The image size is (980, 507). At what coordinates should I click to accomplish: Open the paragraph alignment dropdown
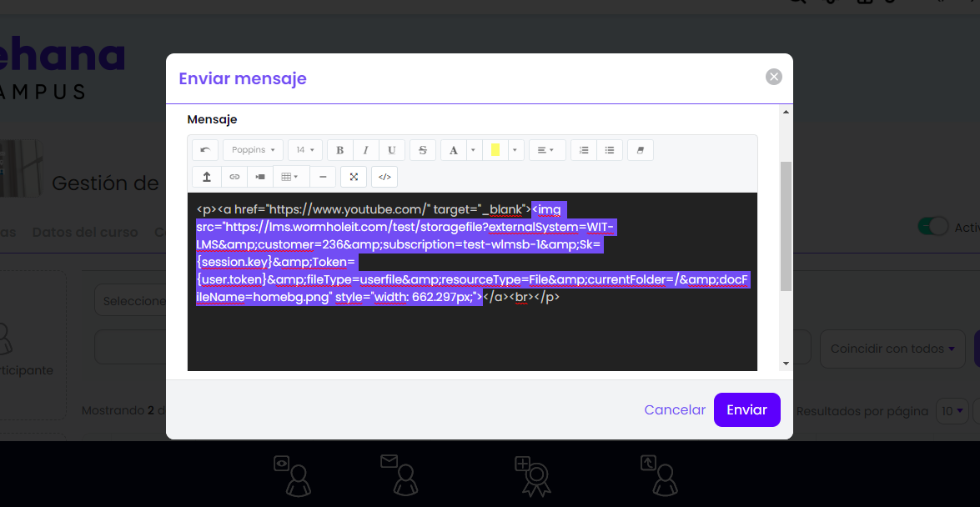pos(547,150)
